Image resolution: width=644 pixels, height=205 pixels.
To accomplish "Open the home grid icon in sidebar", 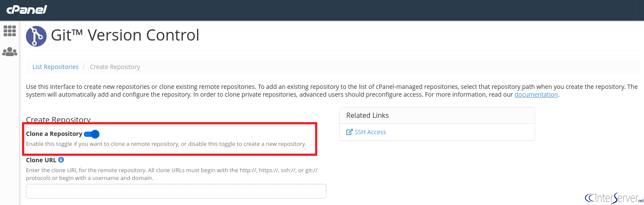I will (10, 31).
